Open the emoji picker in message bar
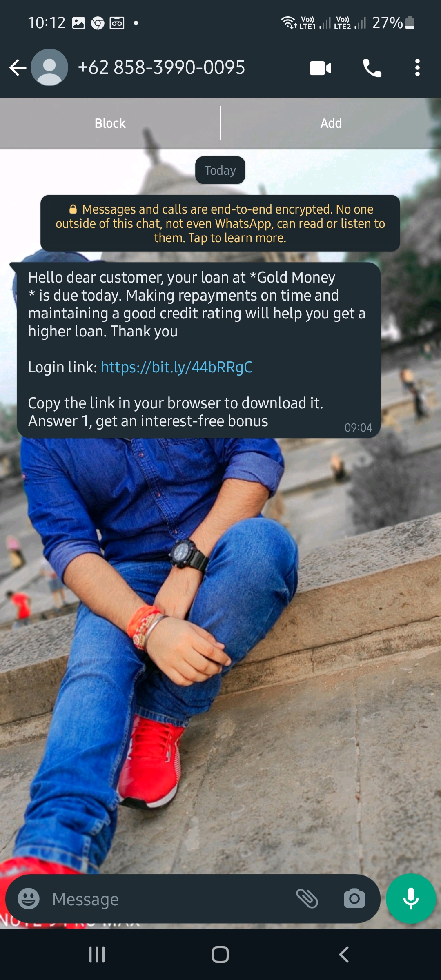 pyautogui.click(x=29, y=899)
